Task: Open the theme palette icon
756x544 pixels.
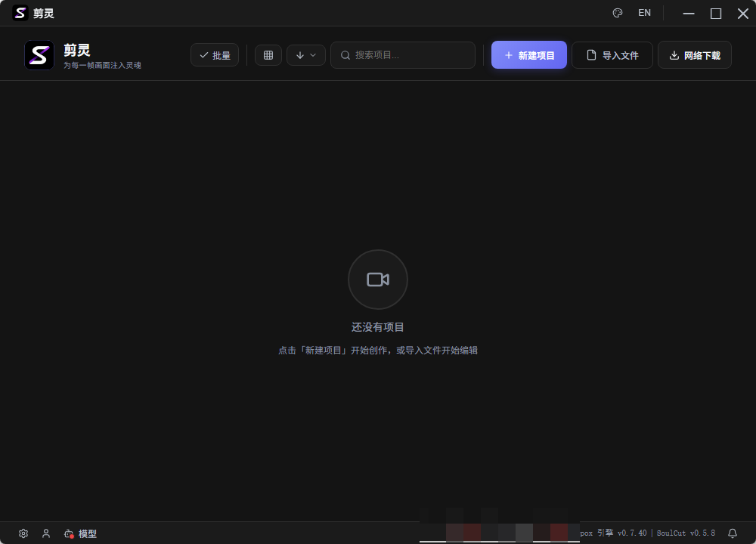Action: [x=617, y=13]
